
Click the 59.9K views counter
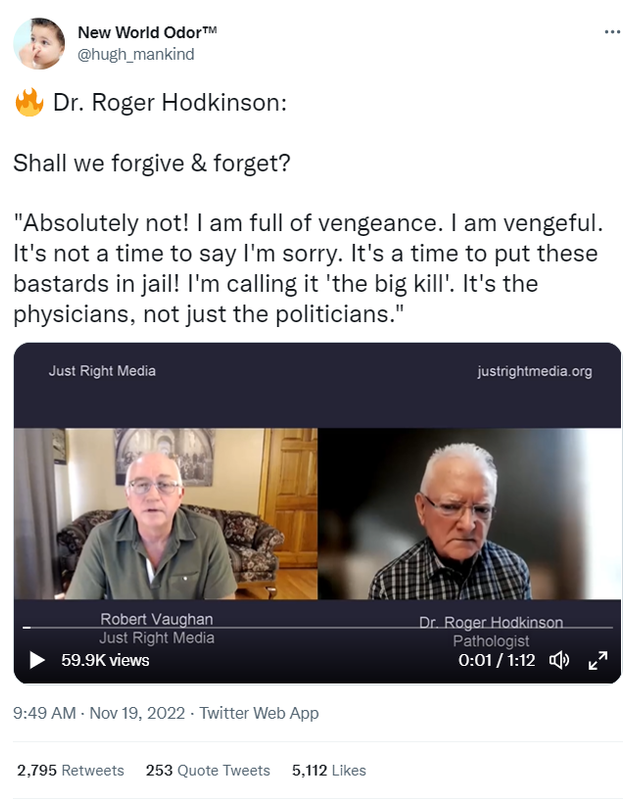pos(105,660)
